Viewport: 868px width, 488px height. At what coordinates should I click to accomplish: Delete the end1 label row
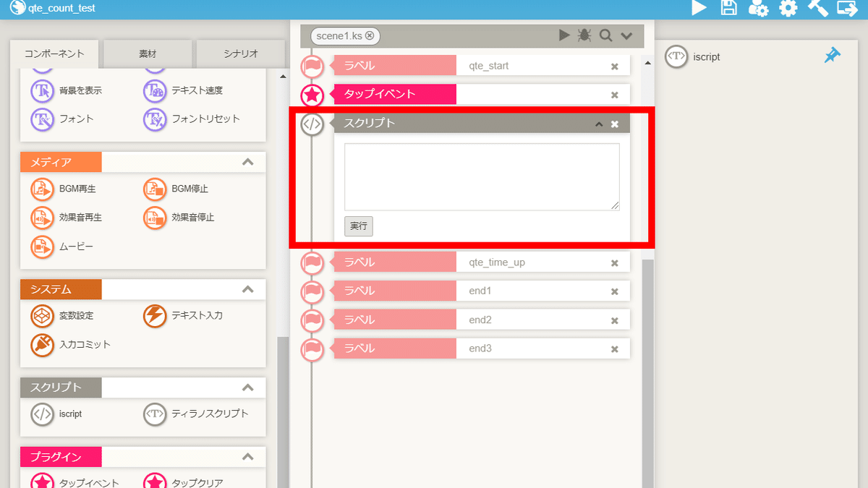[615, 291]
